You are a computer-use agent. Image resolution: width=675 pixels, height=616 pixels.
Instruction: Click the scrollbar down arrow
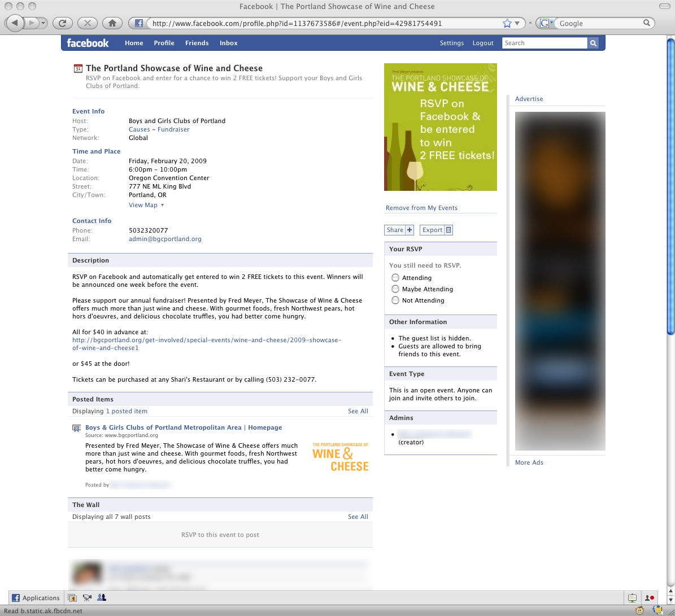(x=670, y=600)
